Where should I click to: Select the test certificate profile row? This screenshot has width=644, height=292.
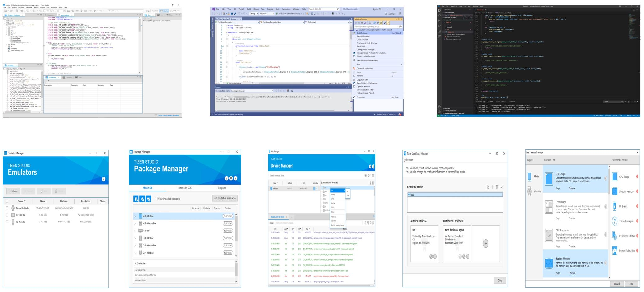click(x=455, y=195)
